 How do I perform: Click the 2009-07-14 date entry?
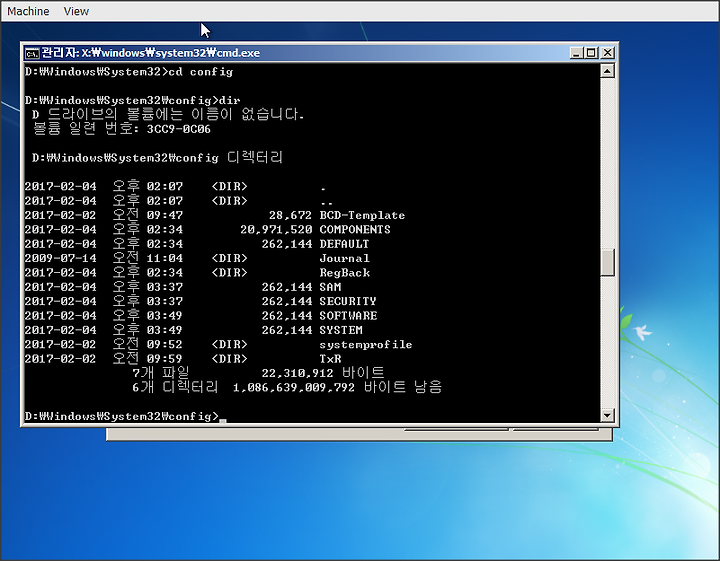tap(60, 258)
